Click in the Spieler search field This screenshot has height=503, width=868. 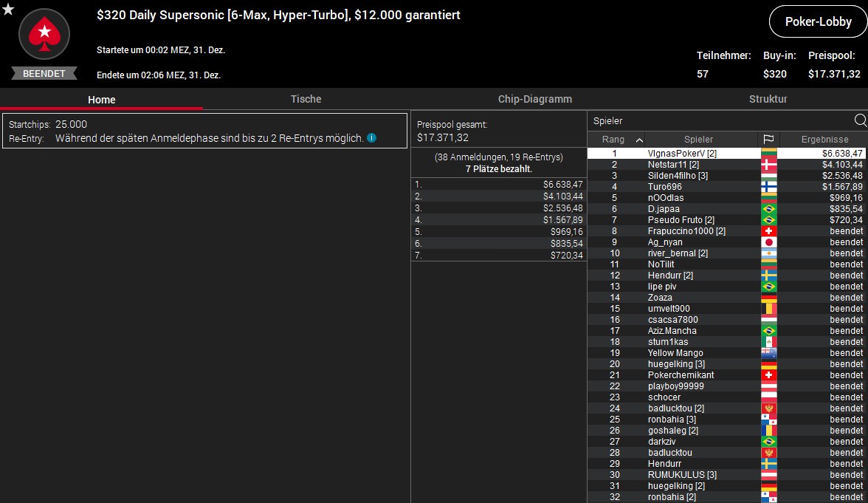[720, 120]
